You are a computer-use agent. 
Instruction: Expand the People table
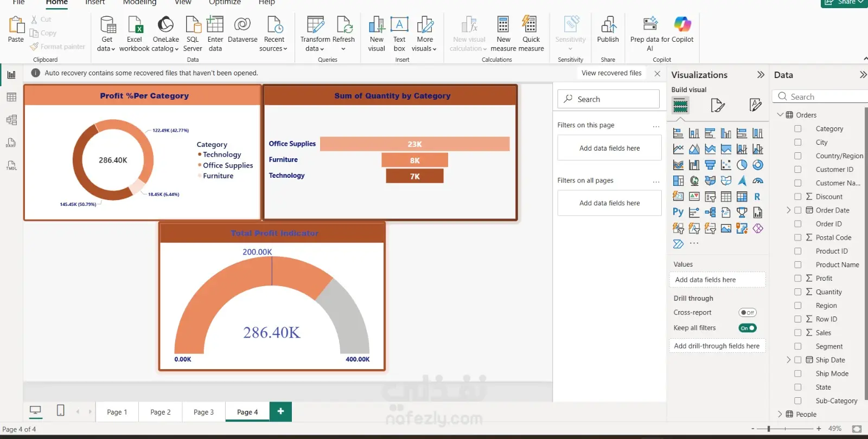pyautogui.click(x=780, y=414)
